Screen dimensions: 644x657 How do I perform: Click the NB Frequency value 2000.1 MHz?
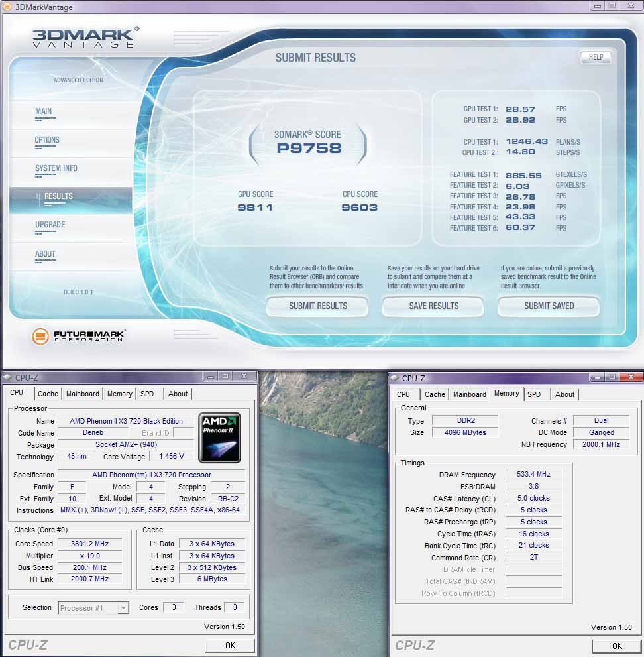(x=602, y=444)
